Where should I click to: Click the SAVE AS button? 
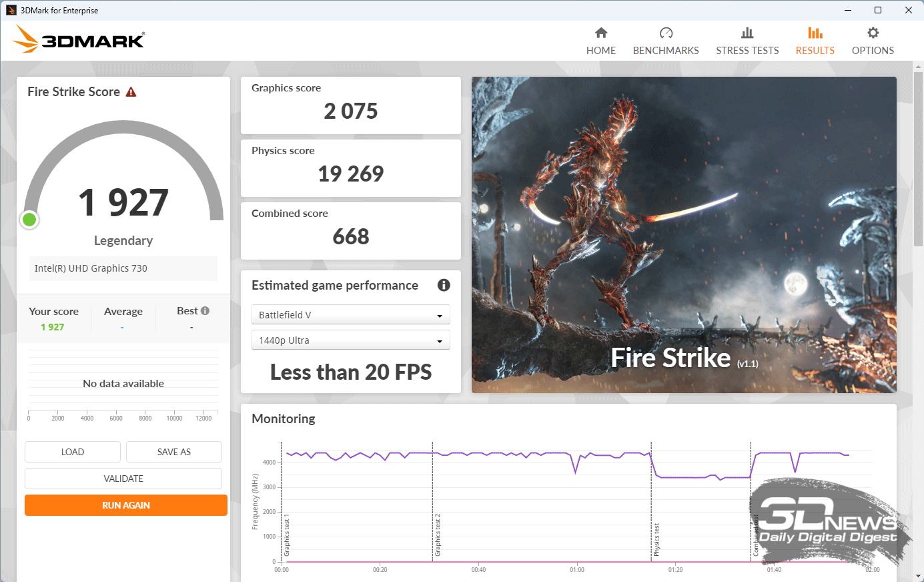174,452
